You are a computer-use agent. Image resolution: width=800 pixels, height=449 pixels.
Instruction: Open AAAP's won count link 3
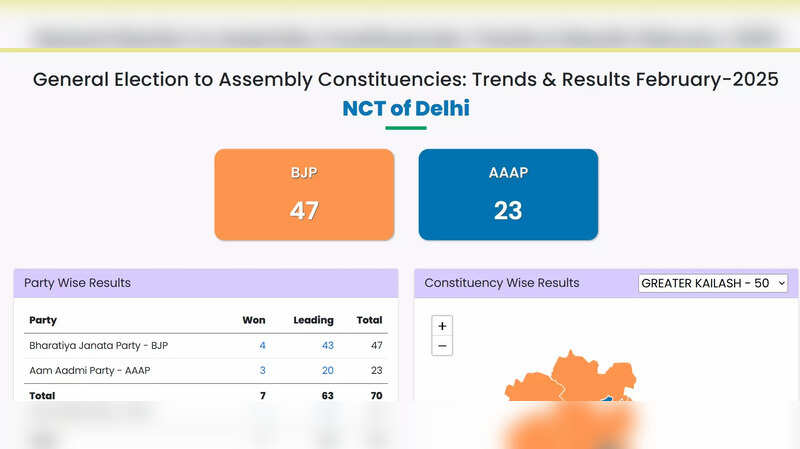262,370
